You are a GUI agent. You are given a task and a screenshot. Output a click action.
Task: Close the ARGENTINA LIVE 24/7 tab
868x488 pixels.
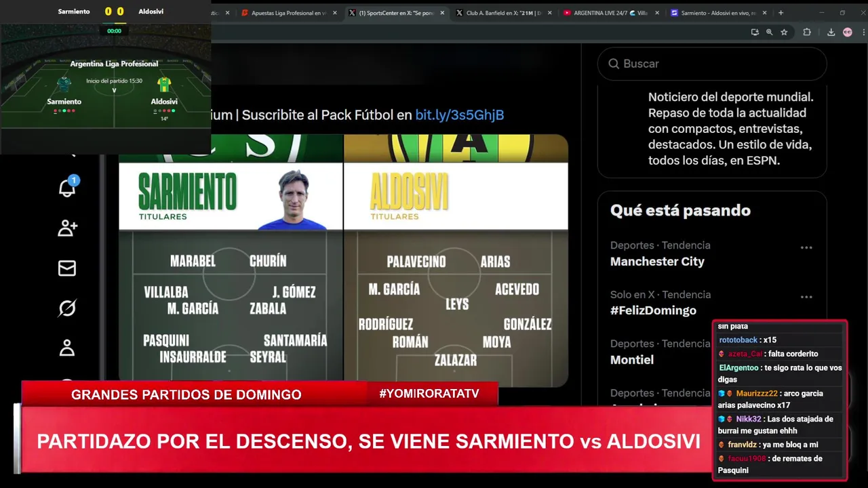pyautogui.click(x=657, y=13)
